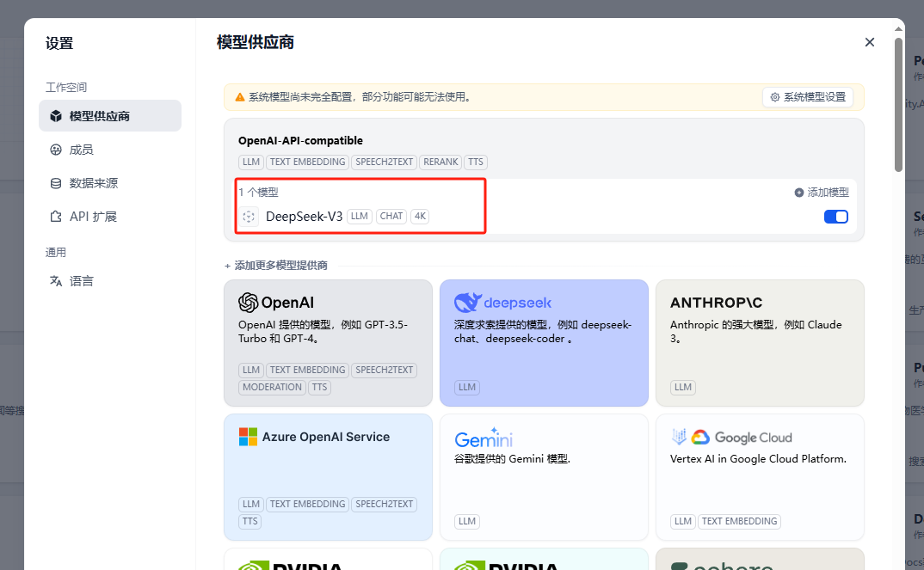The width and height of the screenshot is (924, 570).
Task: Click the warning triangle icon in banner
Action: pos(240,97)
